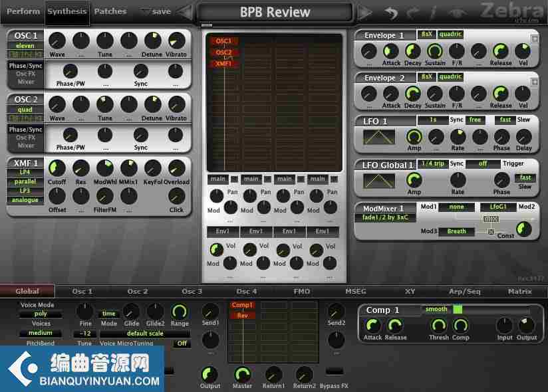Open Envelope 1 'quadric' curve selector
Screen dimensions: 548x392
pos(450,34)
